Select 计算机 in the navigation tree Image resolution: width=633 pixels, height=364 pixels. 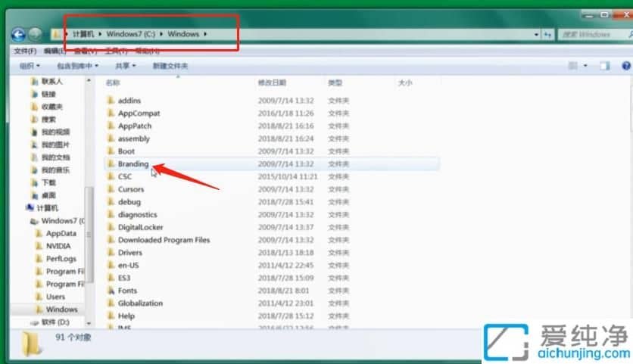coord(47,208)
